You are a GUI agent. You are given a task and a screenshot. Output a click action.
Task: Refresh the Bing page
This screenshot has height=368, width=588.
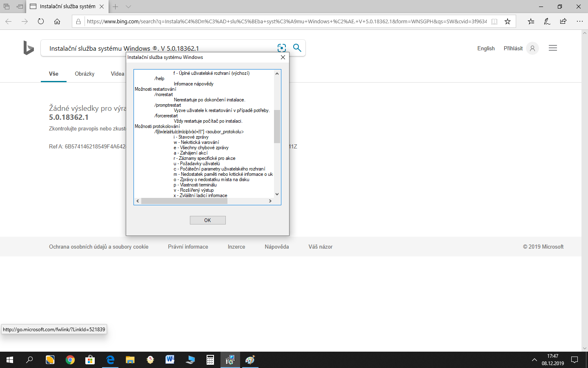pos(41,21)
